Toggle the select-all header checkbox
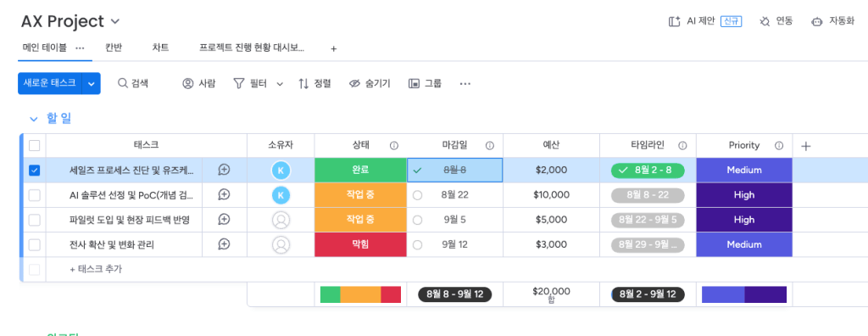This screenshot has width=868, height=336. 34,145
